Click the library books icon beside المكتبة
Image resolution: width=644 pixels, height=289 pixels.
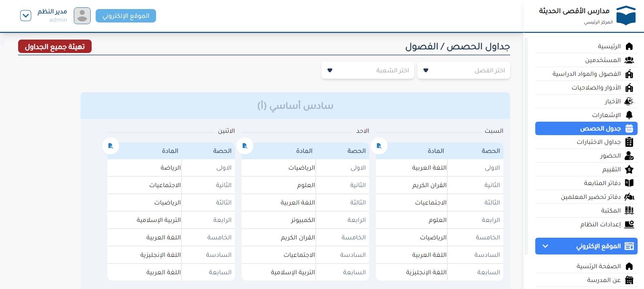(x=629, y=211)
